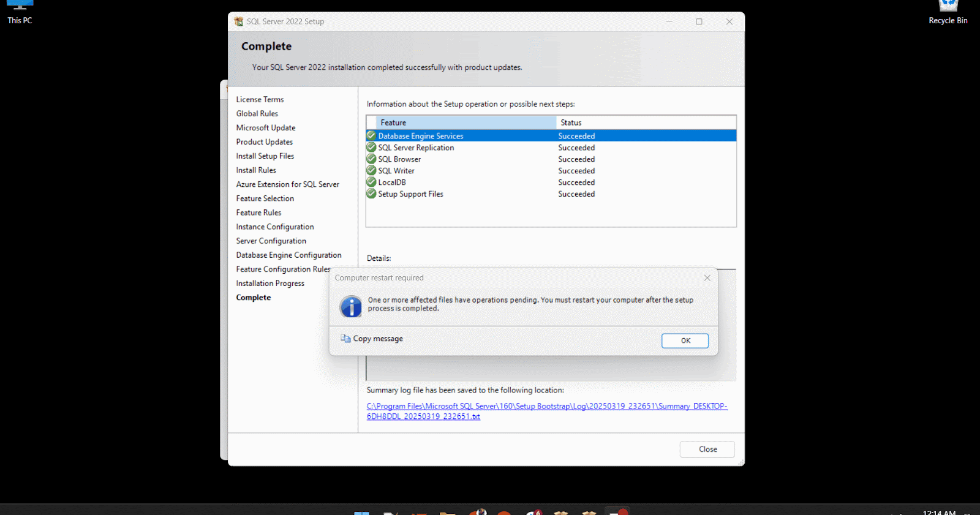Screen dimensions: 980x515
Task: Click the Installation Progress step in the sidebar
Action: [x=270, y=284]
